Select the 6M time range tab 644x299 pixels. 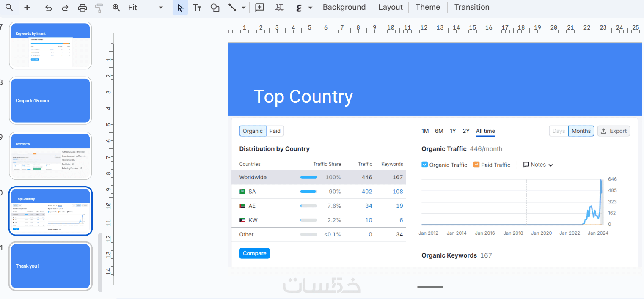click(439, 131)
